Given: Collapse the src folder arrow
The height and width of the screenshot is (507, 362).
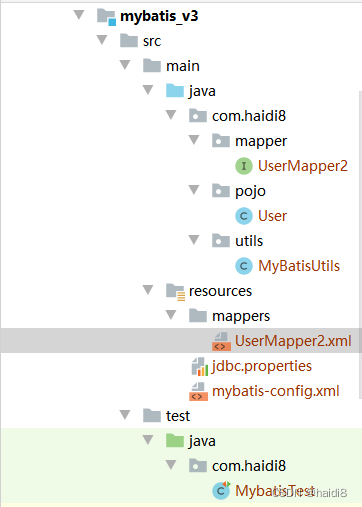Looking at the screenshot, I should tap(102, 40).
